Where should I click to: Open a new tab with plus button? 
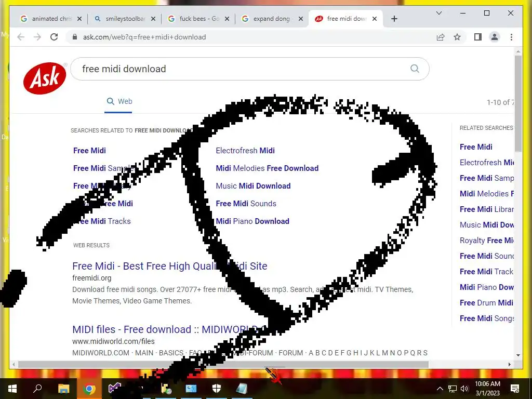click(x=394, y=19)
